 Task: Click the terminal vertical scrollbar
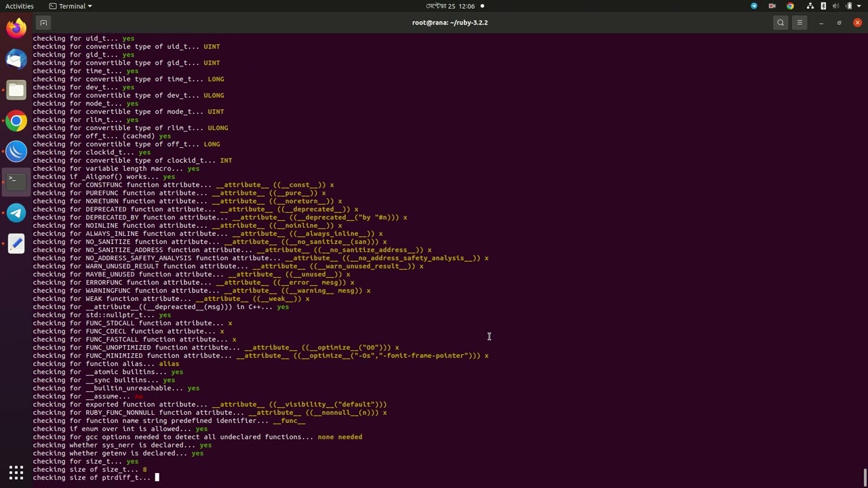coord(865,477)
